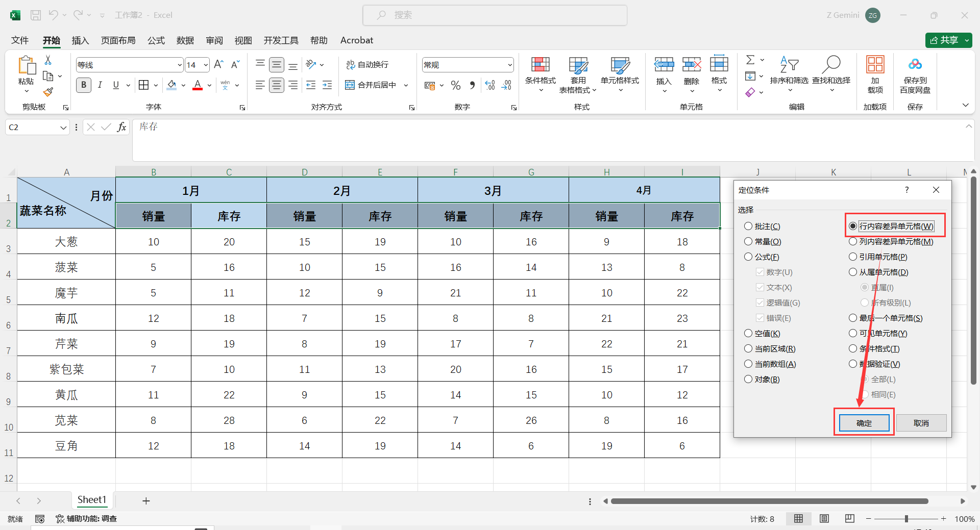Switch to the 公式 tab
Image resolution: width=980 pixels, height=530 pixels.
pyautogui.click(x=156, y=40)
